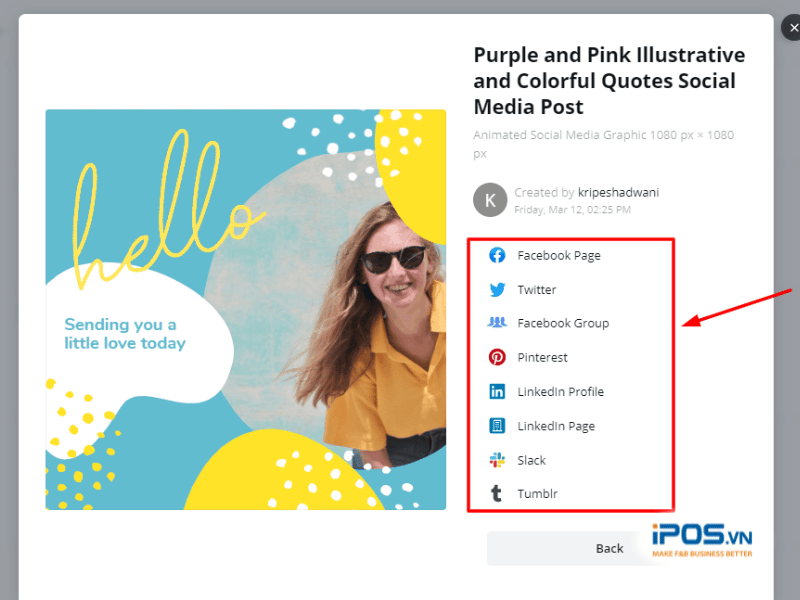The width and height of the screenshot is (800, 600).
Task: Click the Facebook Group people icon
Action: pos(497,323)
